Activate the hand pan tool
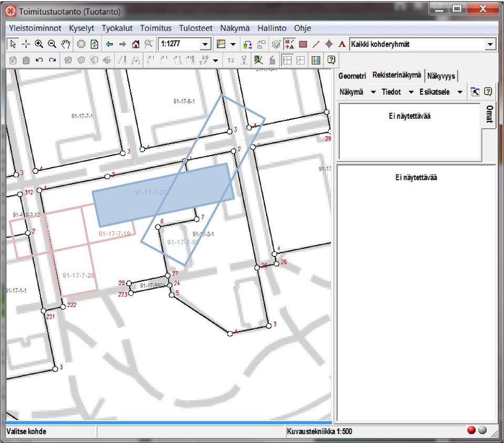The height and width of the screenshot is (443, 504). coord(66,44)
